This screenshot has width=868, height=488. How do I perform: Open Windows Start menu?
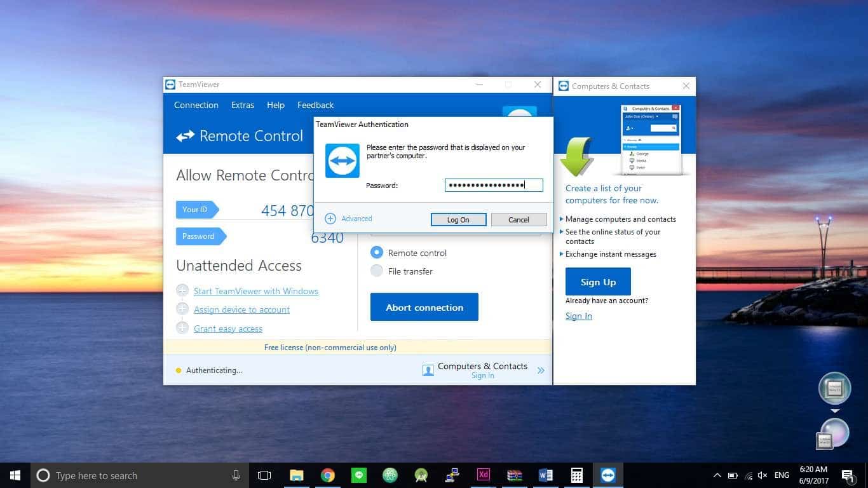pos(15,475)
